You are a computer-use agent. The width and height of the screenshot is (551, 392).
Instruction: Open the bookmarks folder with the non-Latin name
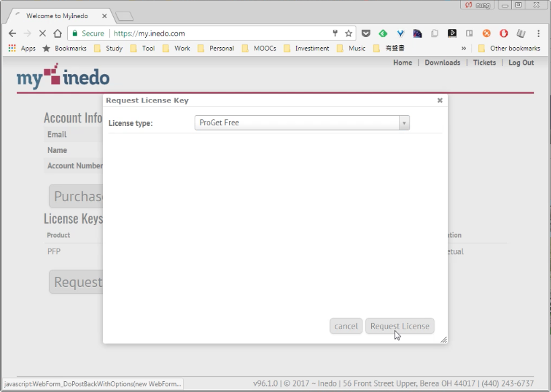(389, 48)
